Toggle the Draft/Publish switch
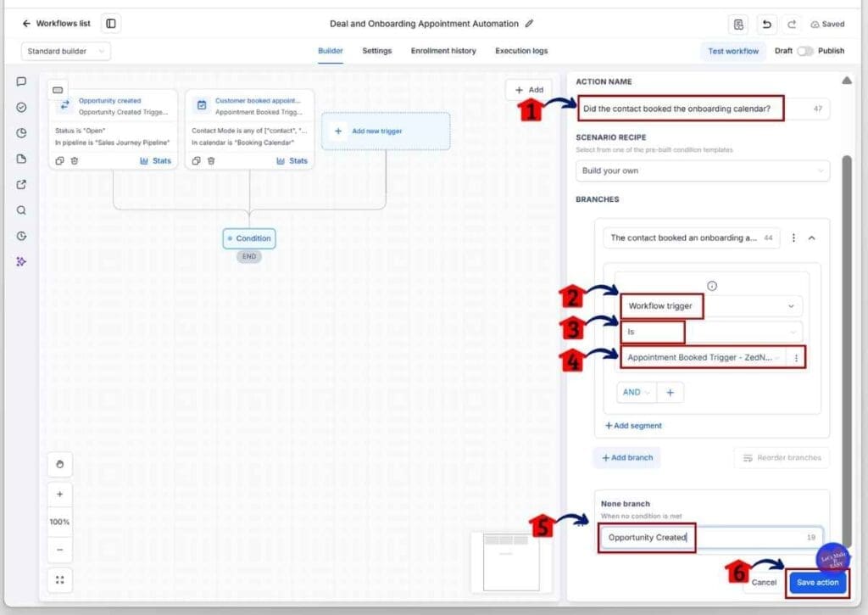This screenshot has height=615, width=868. [x=805, y=51]
